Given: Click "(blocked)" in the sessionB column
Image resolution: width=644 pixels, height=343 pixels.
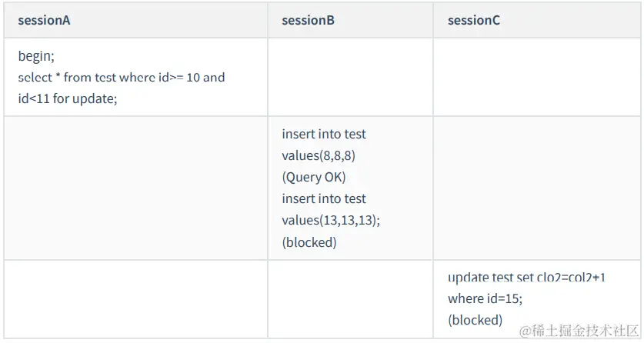Looking at the screenshot, I should 309,241.
